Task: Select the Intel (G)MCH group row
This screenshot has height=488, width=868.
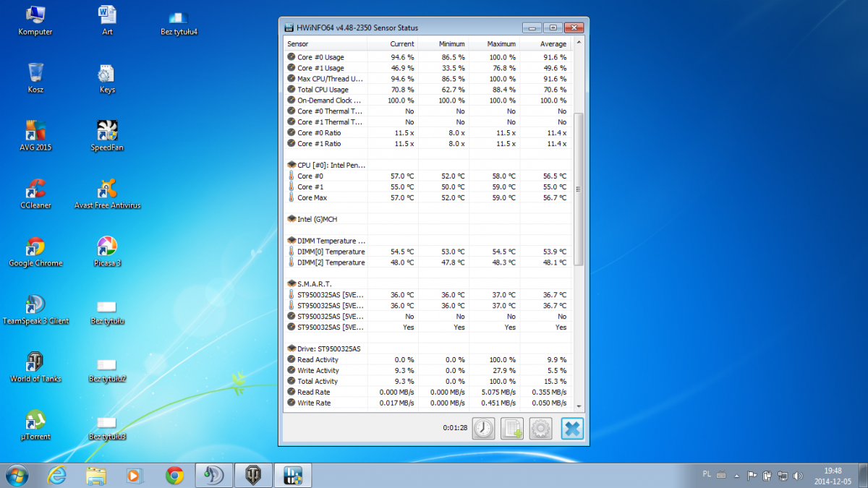Action: (427, 219)
